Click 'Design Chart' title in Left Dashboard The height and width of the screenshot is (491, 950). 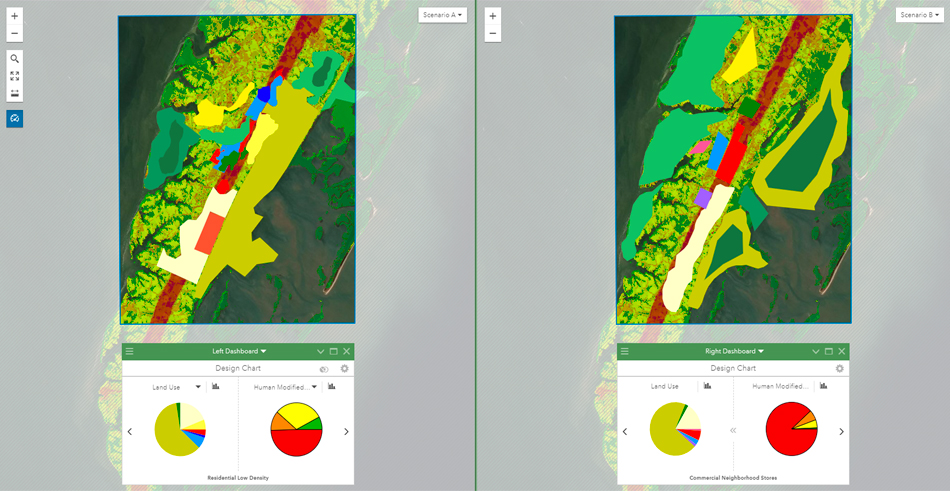238,368
